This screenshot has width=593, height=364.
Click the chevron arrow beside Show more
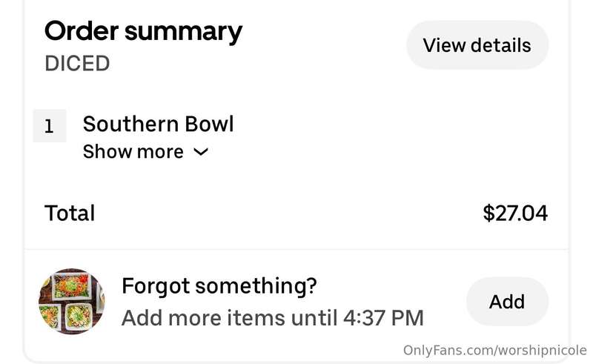pos(201,152)
